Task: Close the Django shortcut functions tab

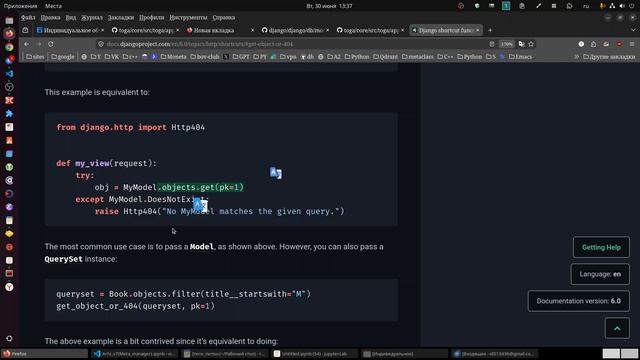Action: 477,30
